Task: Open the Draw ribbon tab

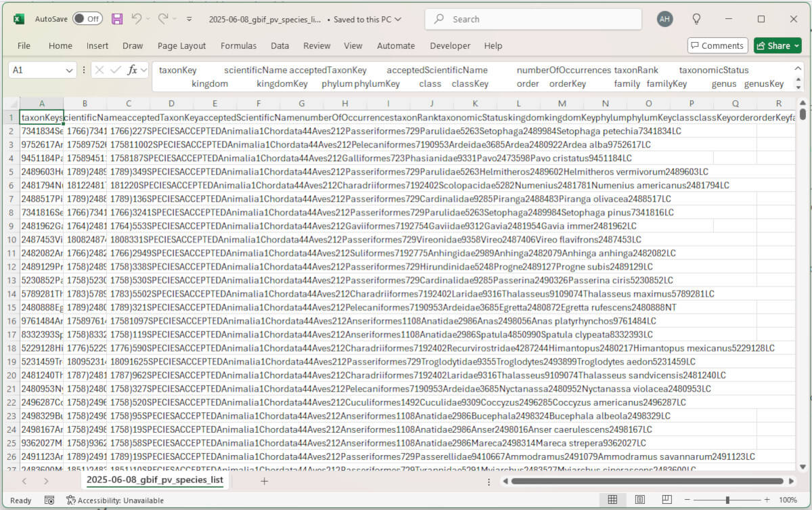Action: tap(133, 46)
